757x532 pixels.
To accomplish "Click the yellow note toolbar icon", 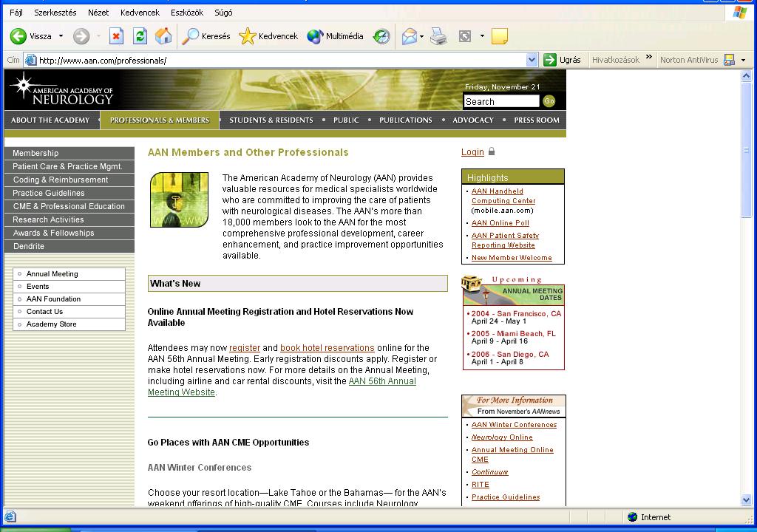I will [x=500, y=36].
